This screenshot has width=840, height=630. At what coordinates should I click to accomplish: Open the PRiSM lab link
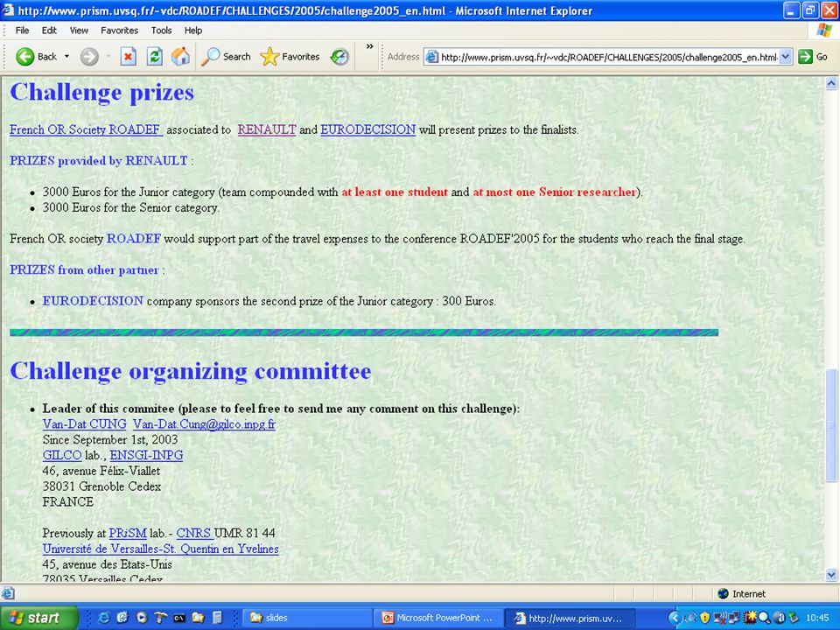point(128,533)
